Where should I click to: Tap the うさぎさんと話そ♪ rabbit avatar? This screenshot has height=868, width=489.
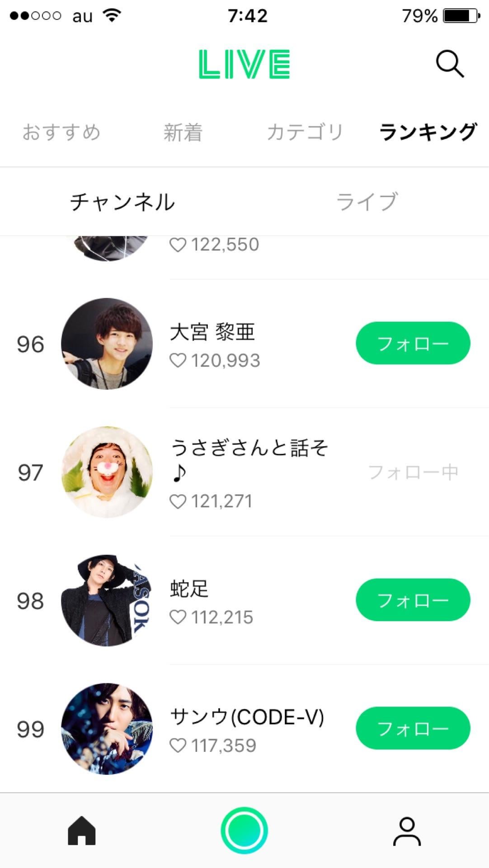tap(107, 472)
